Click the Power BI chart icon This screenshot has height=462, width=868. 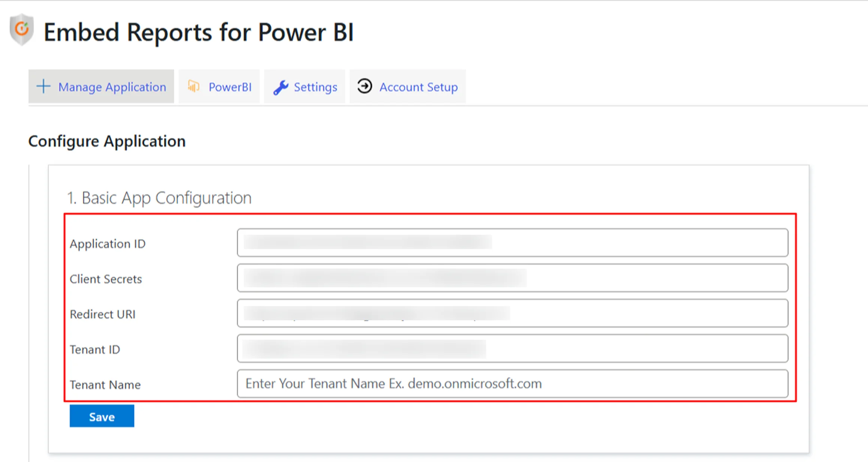click(x=194, y=86)
